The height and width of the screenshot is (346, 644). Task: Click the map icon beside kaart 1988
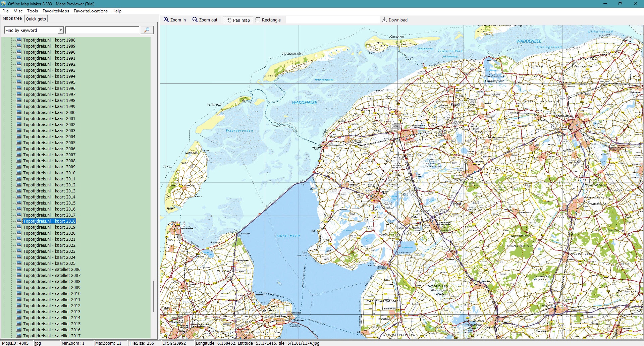[19, 40]
